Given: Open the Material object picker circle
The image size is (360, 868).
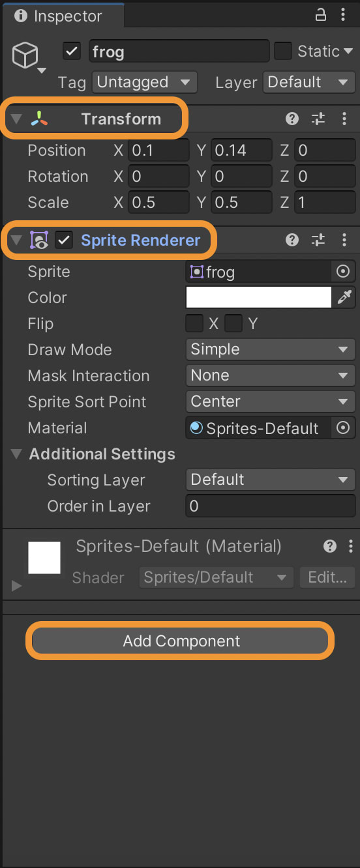Looking at the screenshot, I should (x=343, y=428).
